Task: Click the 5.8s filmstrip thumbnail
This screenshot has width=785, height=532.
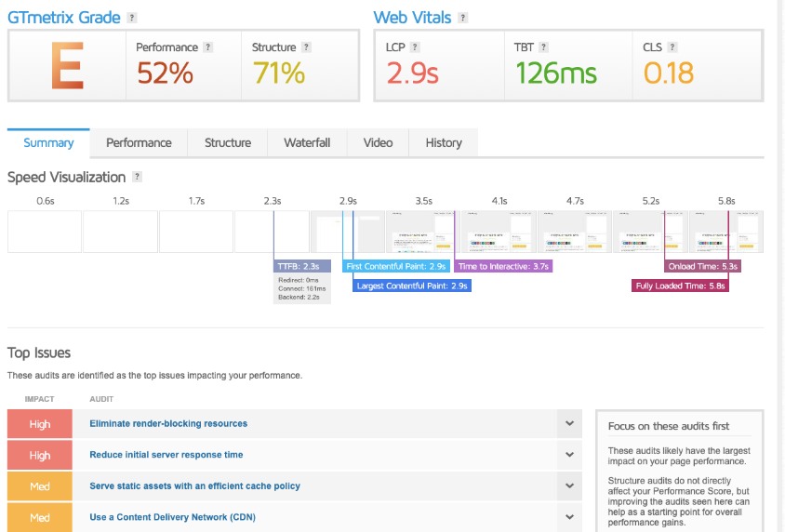Action: [x=727, y=232]
